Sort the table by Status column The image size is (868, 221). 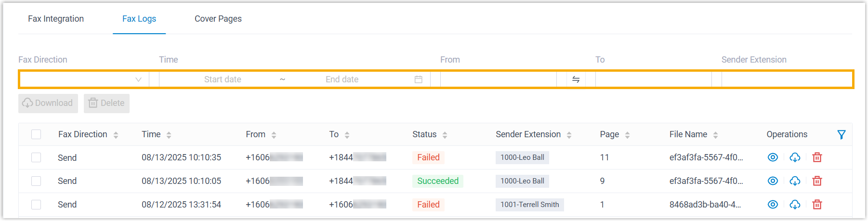[445, 135]
